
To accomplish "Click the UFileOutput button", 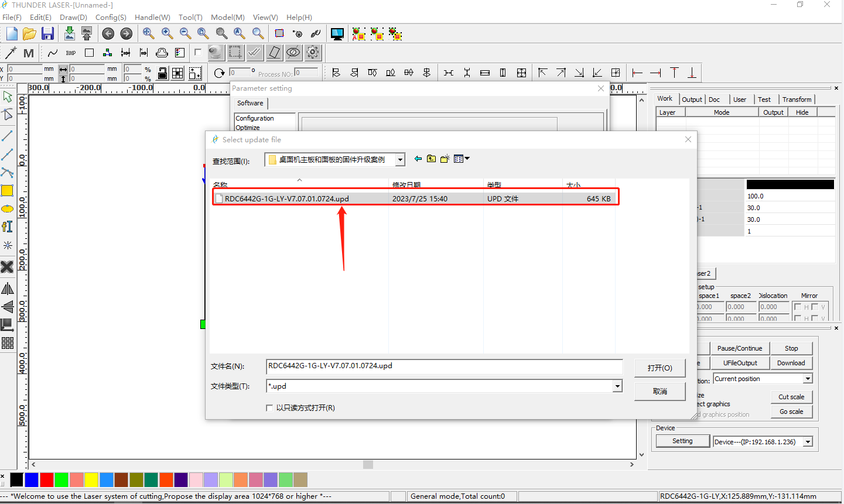I will [740, 363].
